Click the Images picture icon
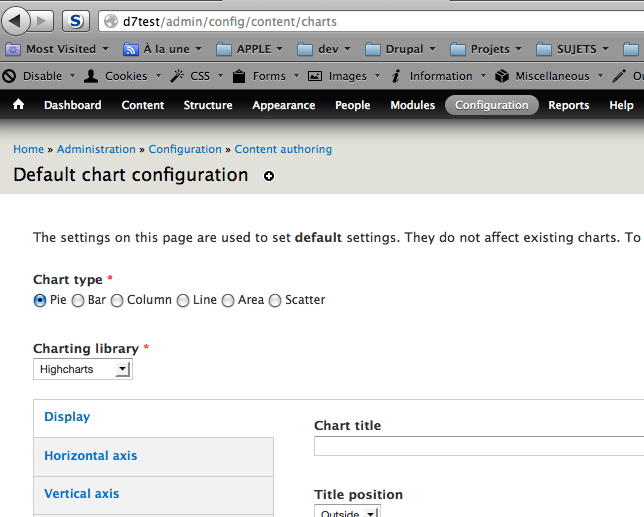 [315, 76]
